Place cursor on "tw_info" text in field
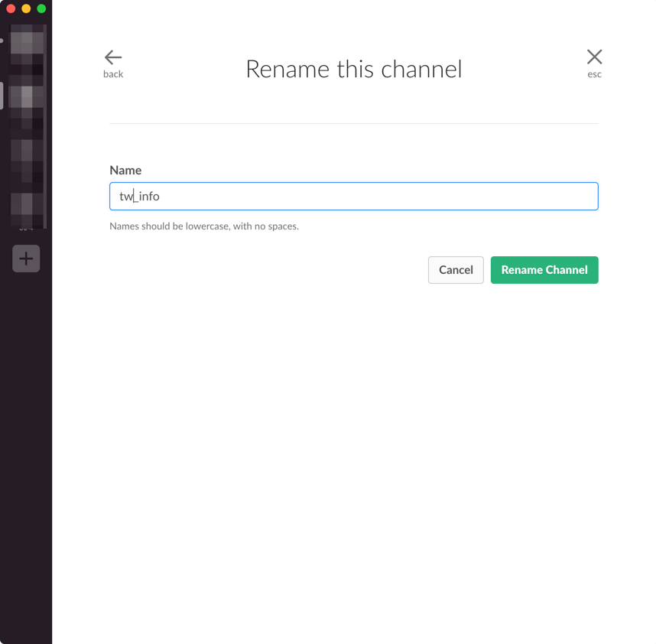This screenshot has width=656, height=644. pyautogui.click(x=140, y=197)
